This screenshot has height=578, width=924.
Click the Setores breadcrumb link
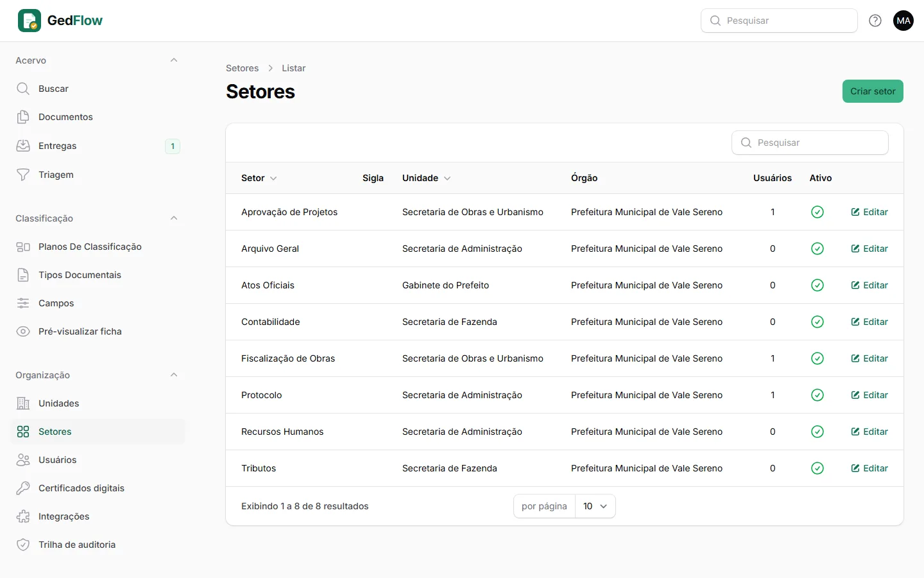[x=242, y=68]
